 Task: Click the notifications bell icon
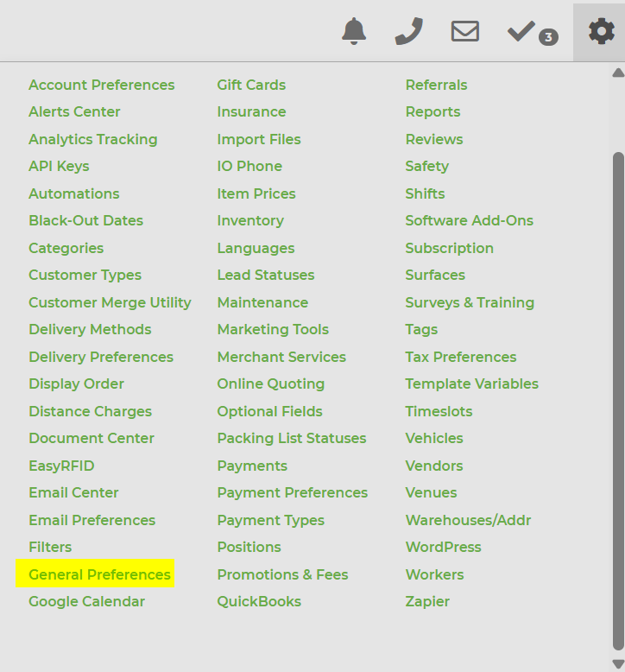(354, 31)
